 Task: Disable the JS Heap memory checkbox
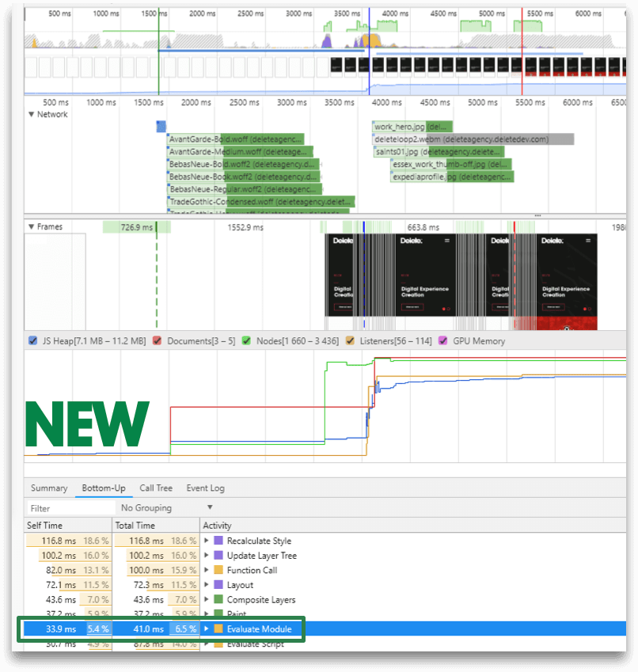(x=32, y=340)
